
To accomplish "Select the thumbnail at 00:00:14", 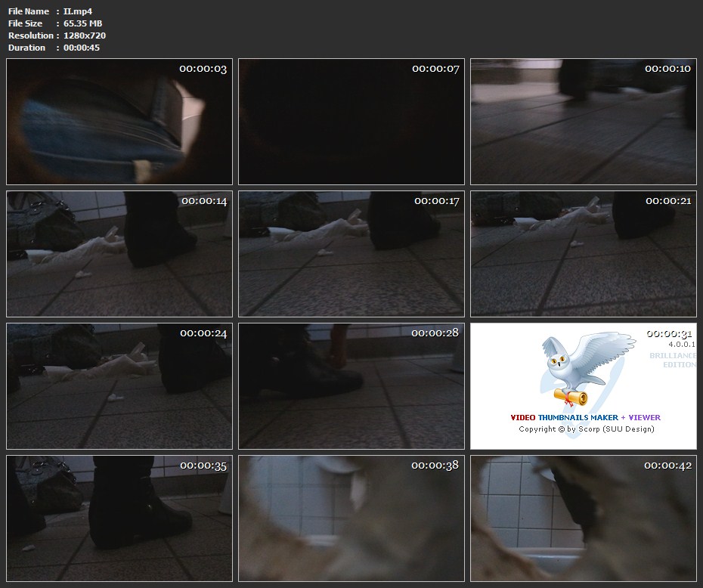I will tap(119, 254).
